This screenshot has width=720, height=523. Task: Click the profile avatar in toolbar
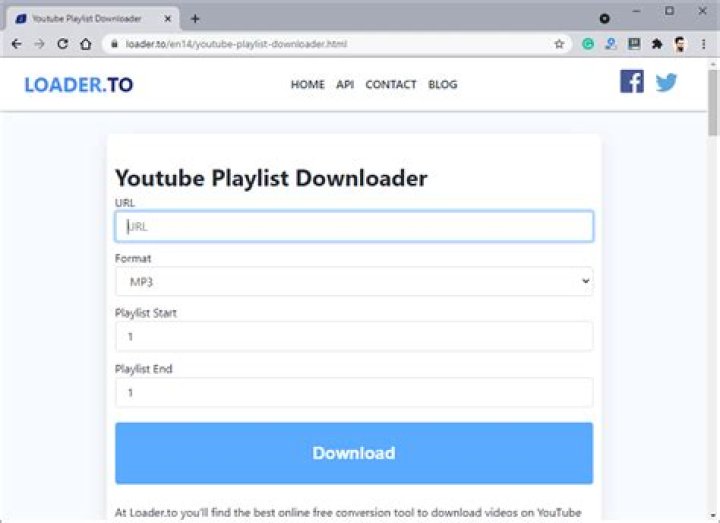(680, 44)
